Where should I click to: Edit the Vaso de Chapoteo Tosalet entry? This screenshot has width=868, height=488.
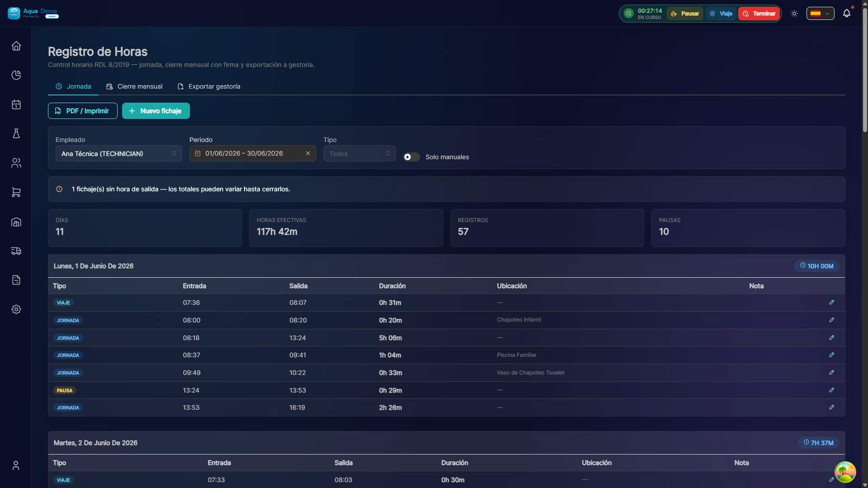pyautogui.click(x=831, y=373)
